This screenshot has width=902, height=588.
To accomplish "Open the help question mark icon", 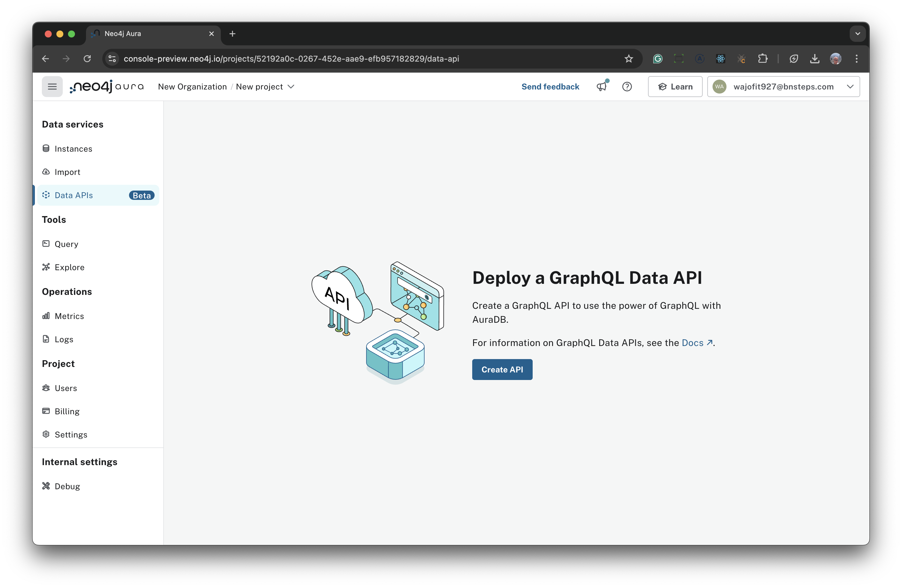I will [627, 87].
